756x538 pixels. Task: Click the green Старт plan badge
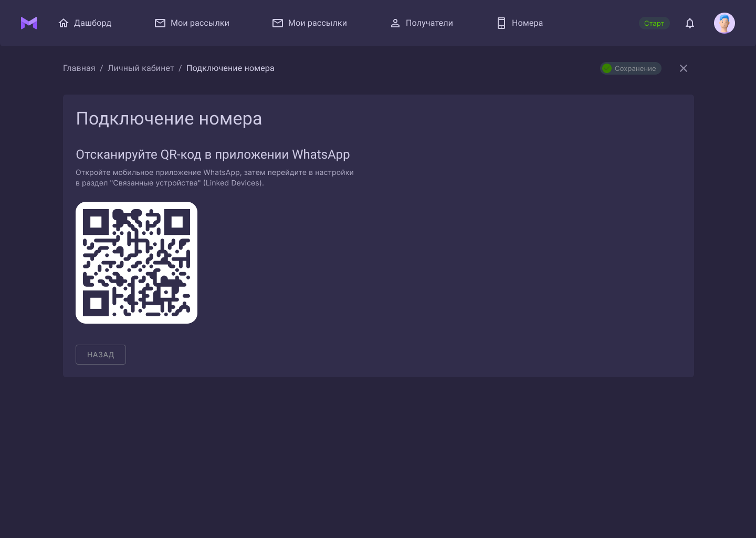click(x=654, y=23)
